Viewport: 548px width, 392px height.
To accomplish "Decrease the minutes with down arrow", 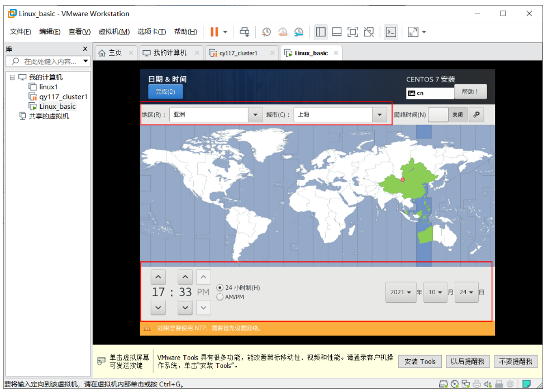I will pyautogui.click(x=185, y=308).
